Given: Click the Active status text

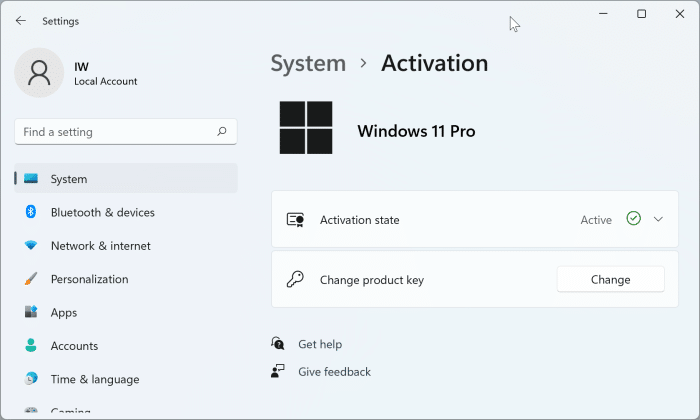Looking at the screenshot, I should [x=596, y=220].
